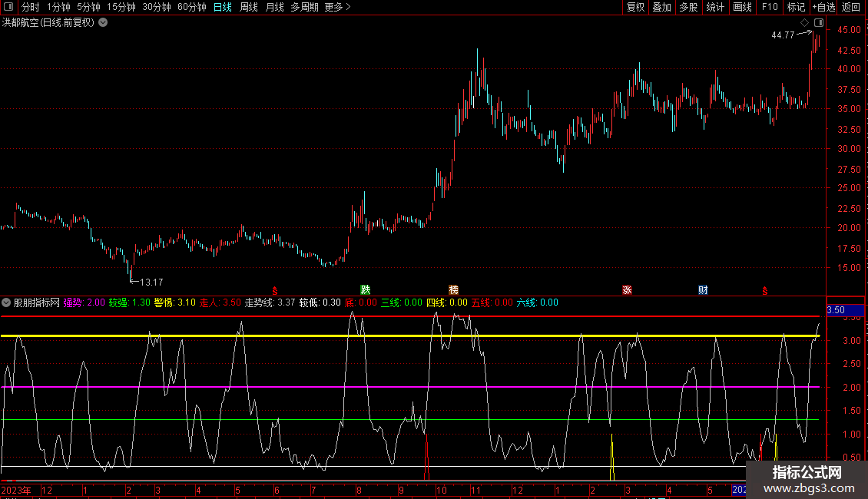868x499 pixels.
Task: Click the 三线: 0.00 indicator value
Action: point(401,302)
